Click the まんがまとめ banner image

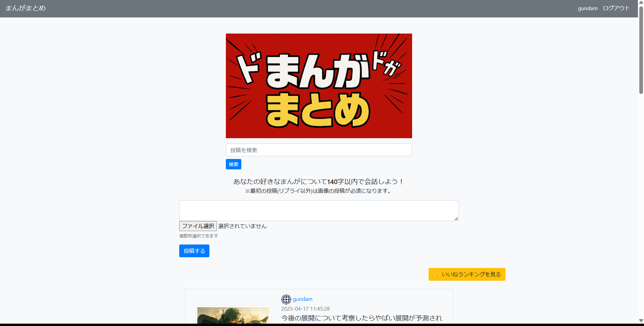point(319,86)
